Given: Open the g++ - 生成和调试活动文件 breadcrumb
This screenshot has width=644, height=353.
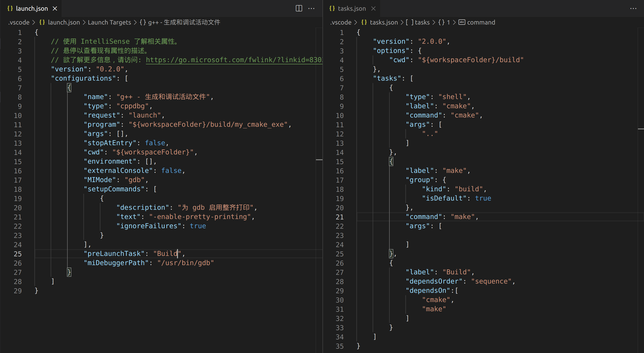Looking at the screenshot, I should click(184, 22).
